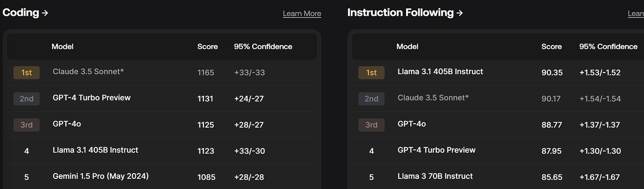Viewport: 644px width, 189px height.
Task: Click the 2nd badge in Instruction Following table
Action: 371,98
